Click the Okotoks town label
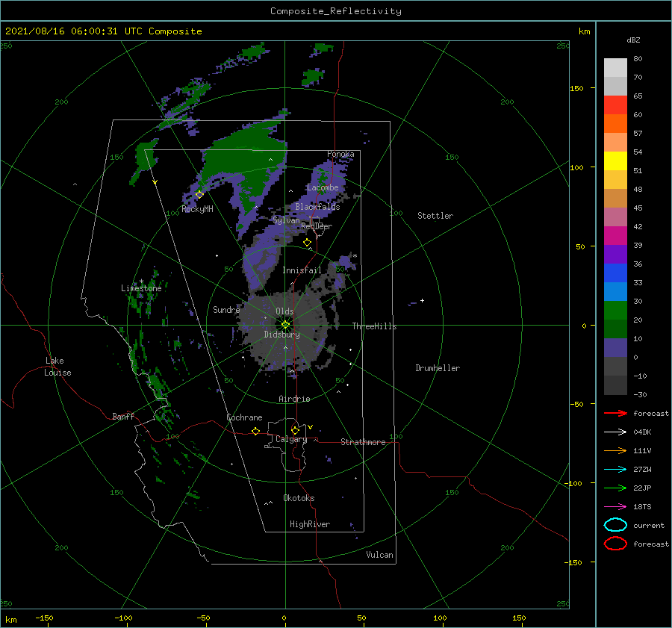This screenshot has height=628, width=672. [x=299, y=498]
